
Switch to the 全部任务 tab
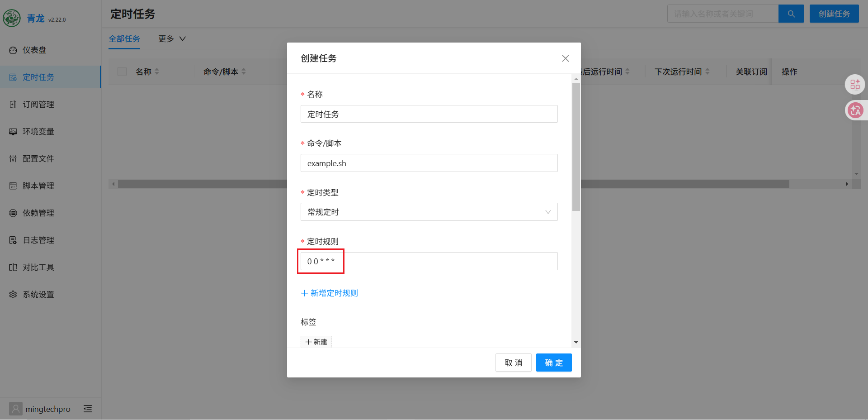click(x=124, y=39)
